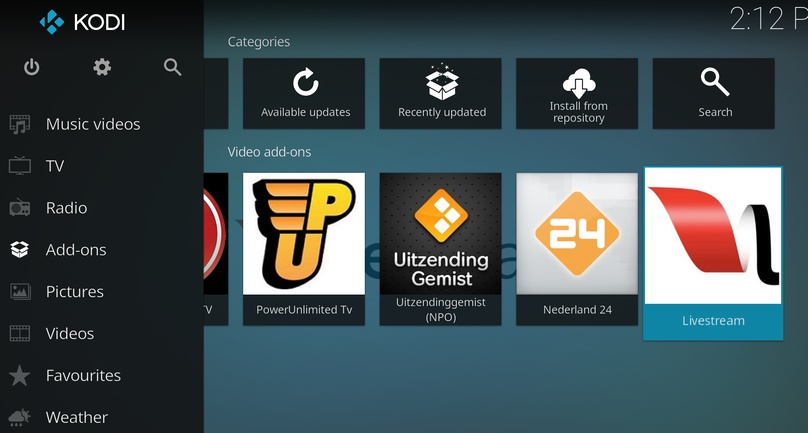The width and height of the screenshot is (808, 433).
Task: Open the highlighted Livestream add-on
Action: (713, 253)
